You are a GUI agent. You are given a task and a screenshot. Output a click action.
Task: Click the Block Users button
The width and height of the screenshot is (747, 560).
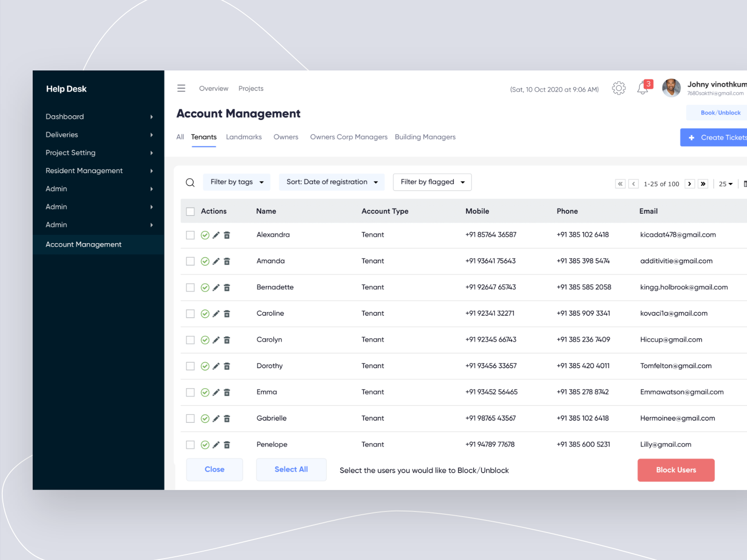[676, 470]
